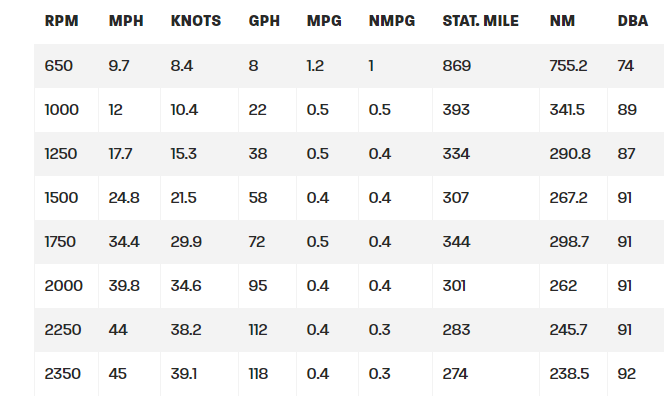
Task: Click the 869 statute mile value
Action: [456, 66]
